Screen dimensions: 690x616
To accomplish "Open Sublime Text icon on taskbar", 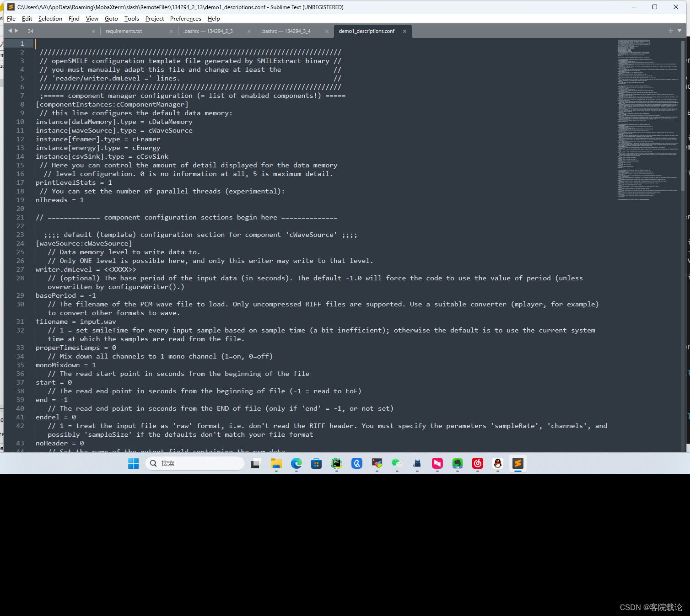I will (518, 463).
